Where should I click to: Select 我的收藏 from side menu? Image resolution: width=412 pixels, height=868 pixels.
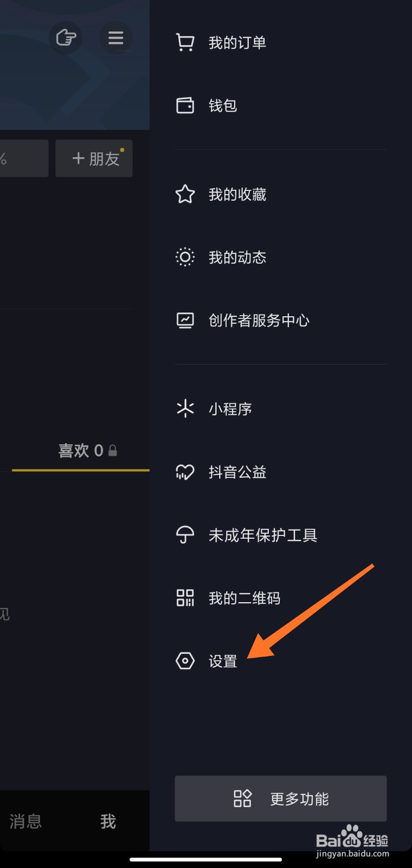[x=237, y=194]
